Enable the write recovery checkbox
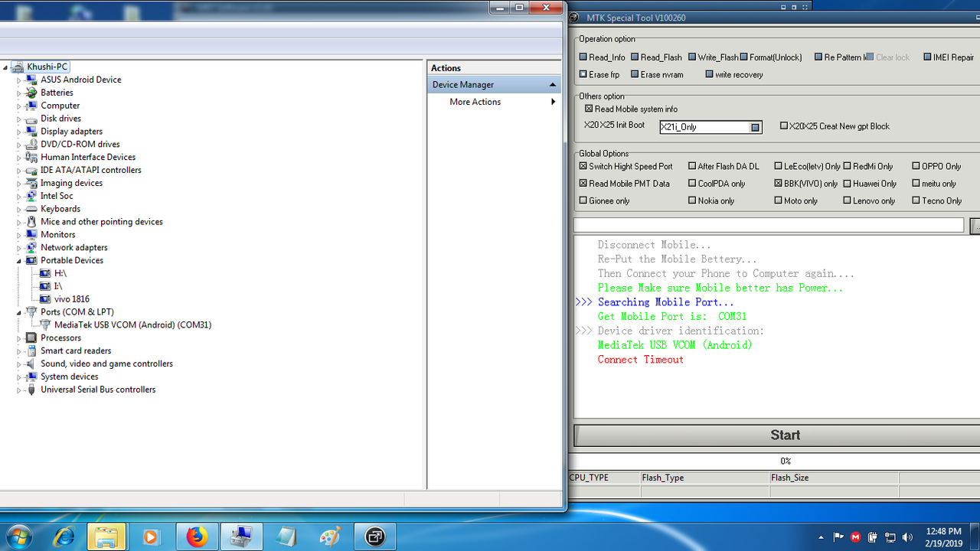980x551 pixels. pyautogui.click(x=709, y=74)
